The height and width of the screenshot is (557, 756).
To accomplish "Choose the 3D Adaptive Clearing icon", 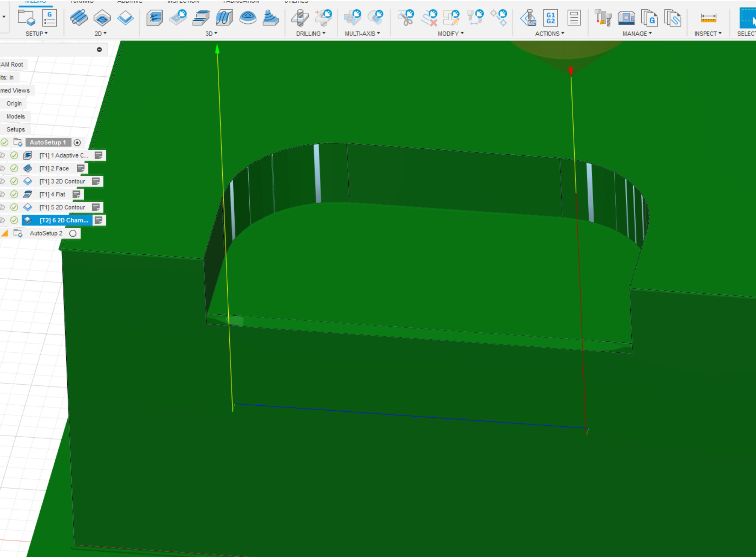I will pos(155,18).
